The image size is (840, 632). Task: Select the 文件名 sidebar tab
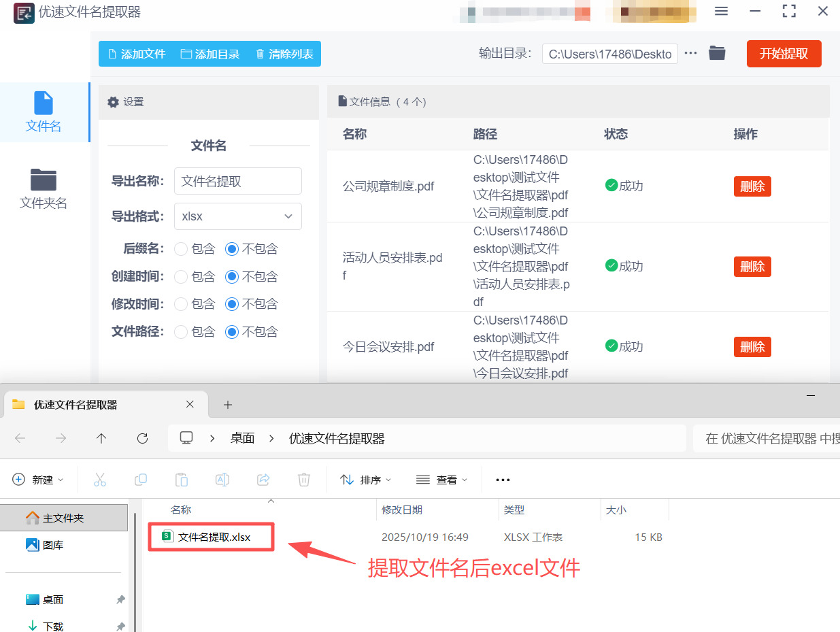pyautogui.click(x=44, y=112)
